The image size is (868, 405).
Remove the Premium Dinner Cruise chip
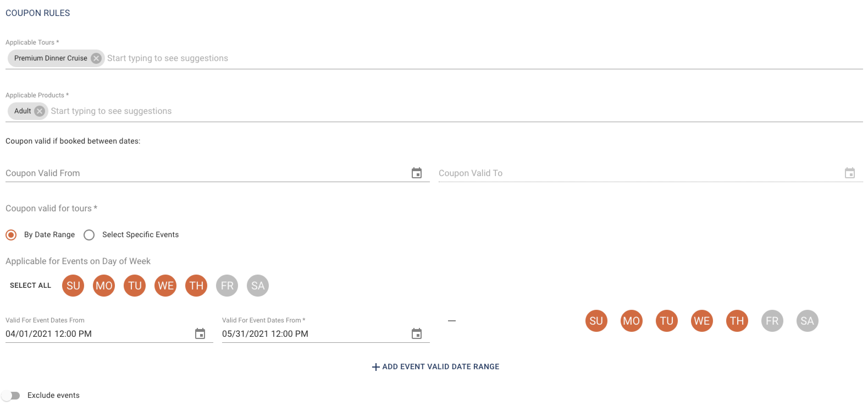coord(96,58)
